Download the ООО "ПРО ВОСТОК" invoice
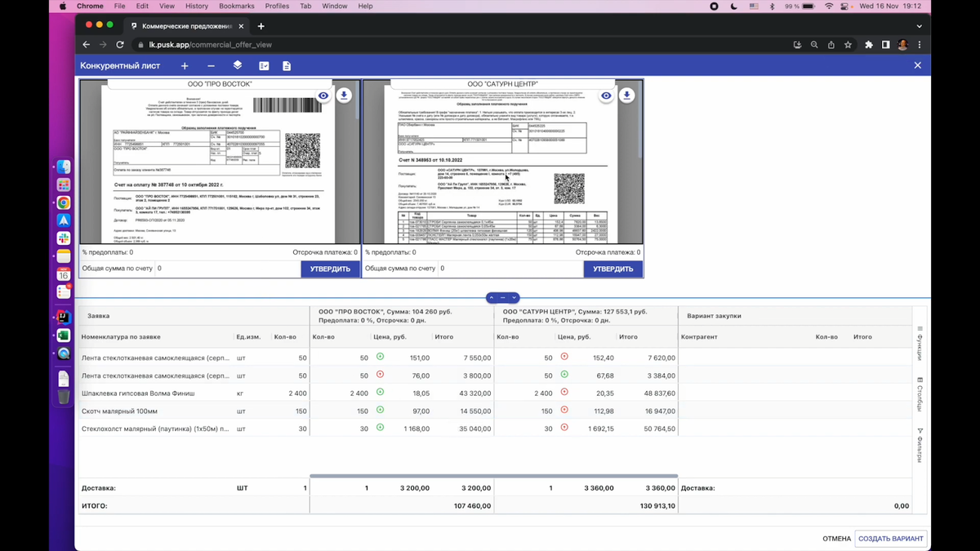Image resolution: width=980 pixels, height=551 pixels. (344, 96)
